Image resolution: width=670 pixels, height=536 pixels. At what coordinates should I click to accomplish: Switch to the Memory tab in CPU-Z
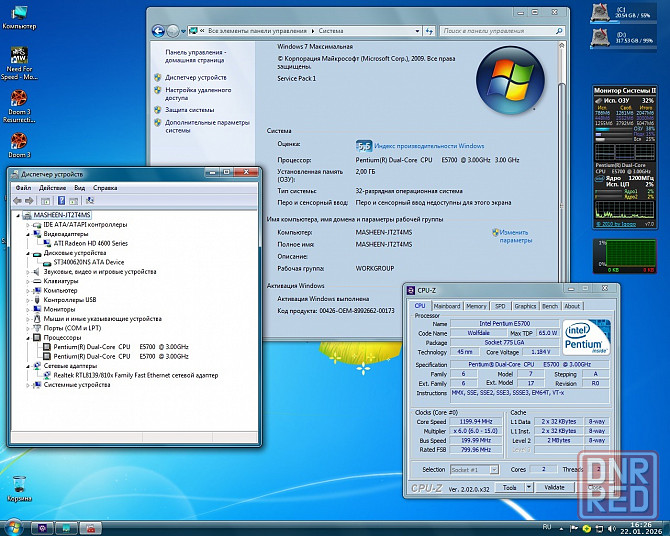[x=476, y=306]
